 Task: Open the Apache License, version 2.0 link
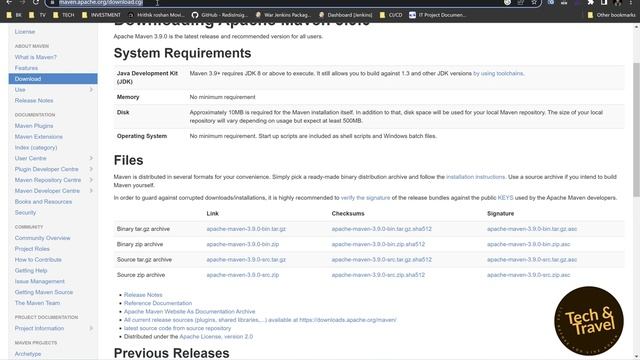pyautogui.click(x=216, y=337)
